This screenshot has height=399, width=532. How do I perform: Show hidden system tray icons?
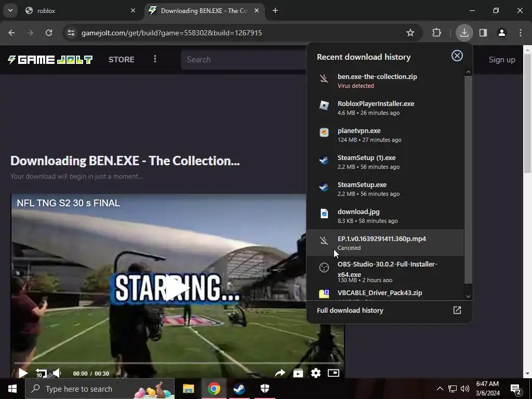(440, 389)
